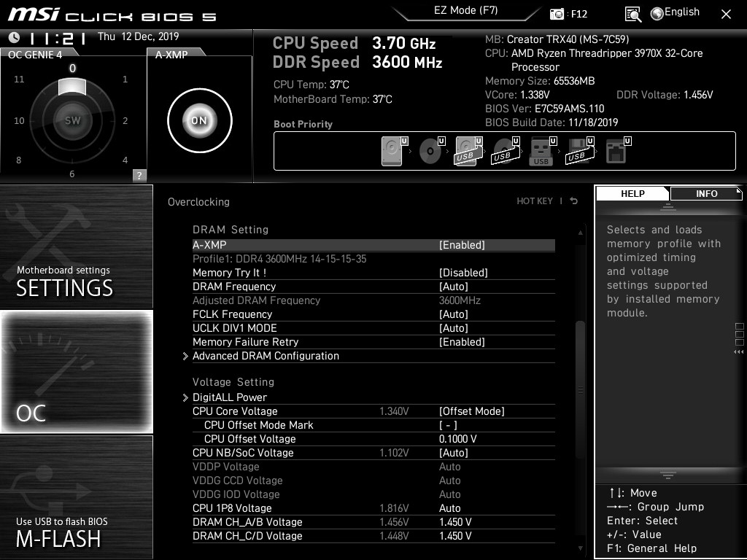Select the hard disk boot priority icon

click(x=394, y=151)
